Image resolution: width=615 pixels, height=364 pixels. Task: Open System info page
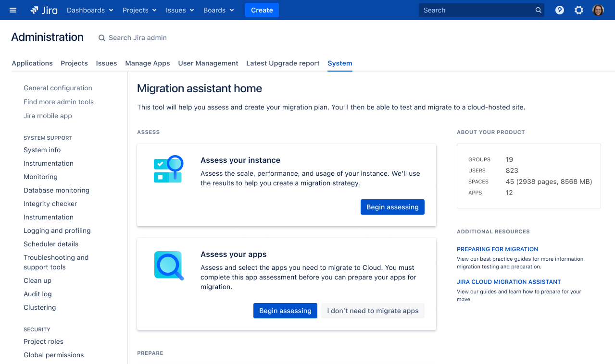42,150
